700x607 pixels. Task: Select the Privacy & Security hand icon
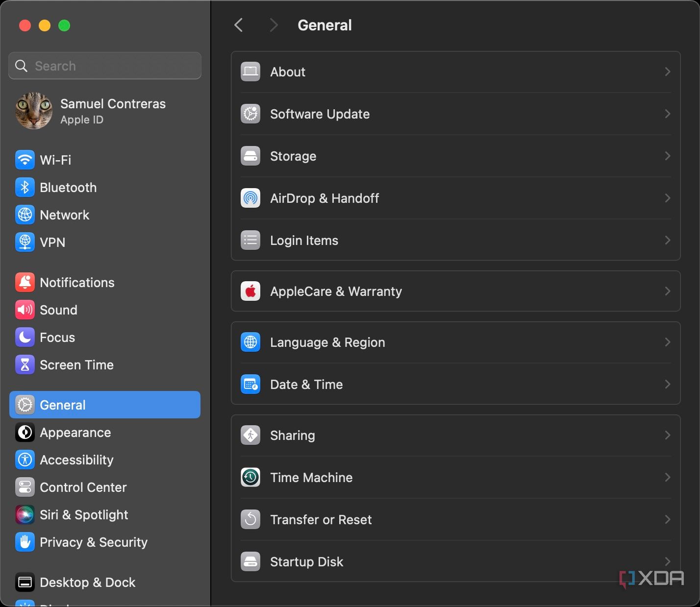click(25, 542)
